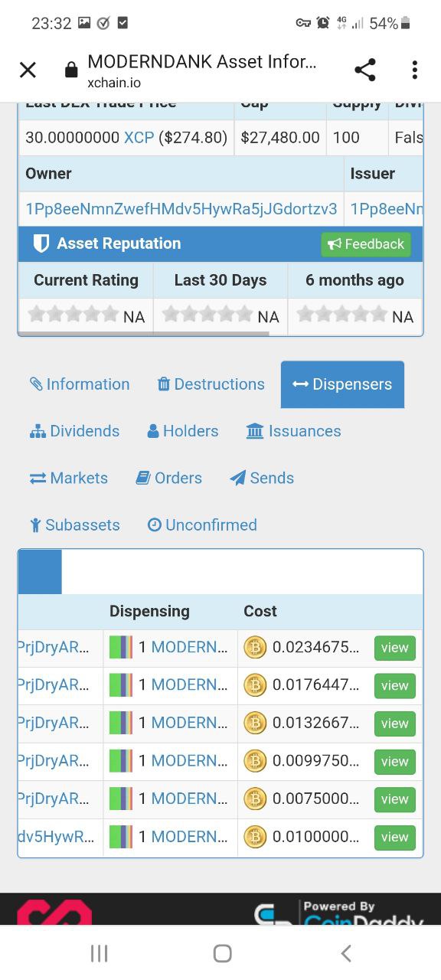View dispenser costing 0.0234675 BTC
The height and width of the screenshot is (980, 441).
tap(394, 648)
